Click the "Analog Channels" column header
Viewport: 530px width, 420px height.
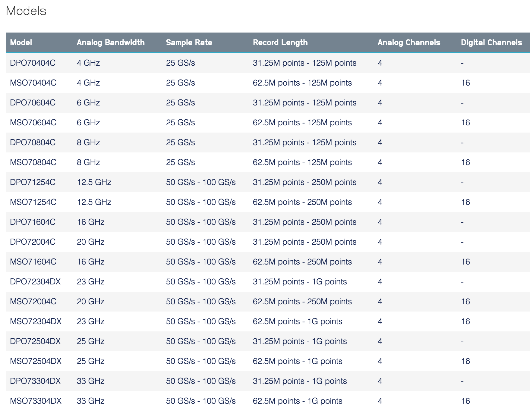pyautogui.click(x=409, y=42)
